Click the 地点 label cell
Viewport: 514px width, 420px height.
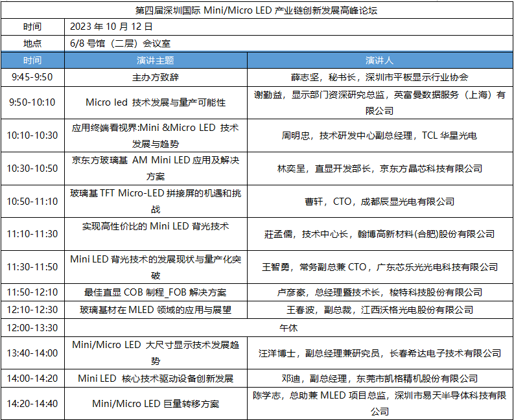pos(32,43)
